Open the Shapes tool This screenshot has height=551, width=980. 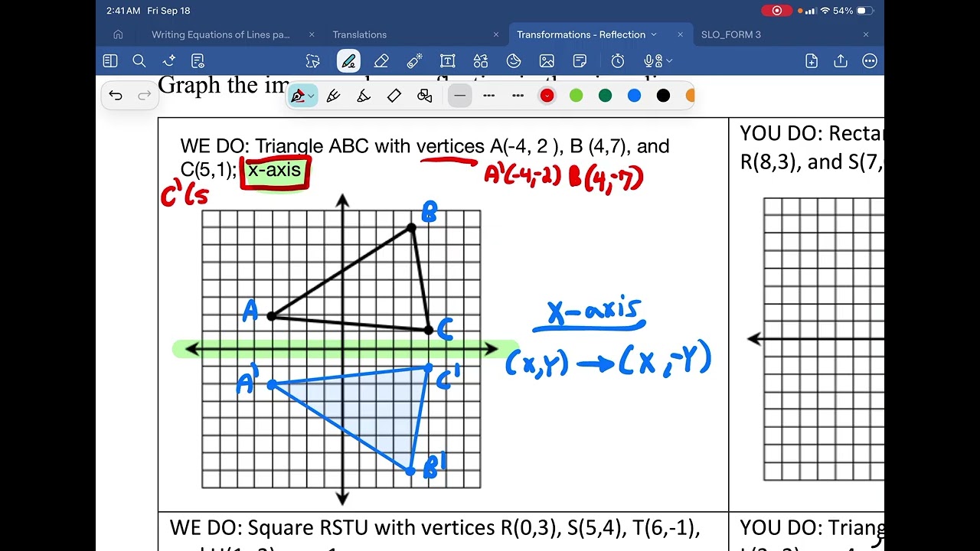tap(481, 61)
